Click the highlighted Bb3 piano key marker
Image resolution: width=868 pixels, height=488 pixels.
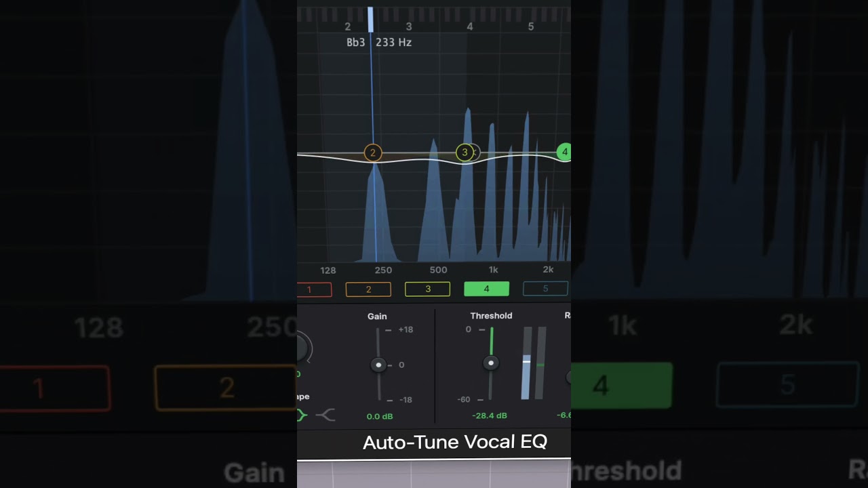[x=370, y=20]
